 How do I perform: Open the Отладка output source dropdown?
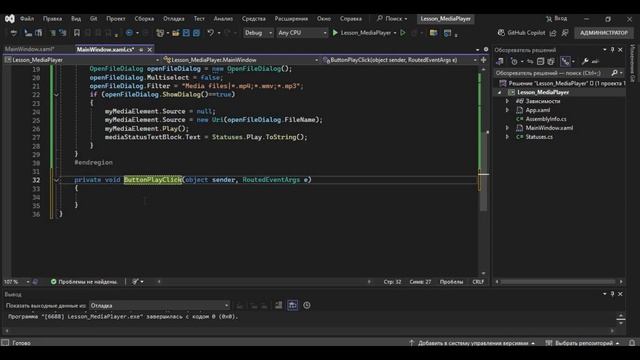pyautogui.click(x=159, y=306)
